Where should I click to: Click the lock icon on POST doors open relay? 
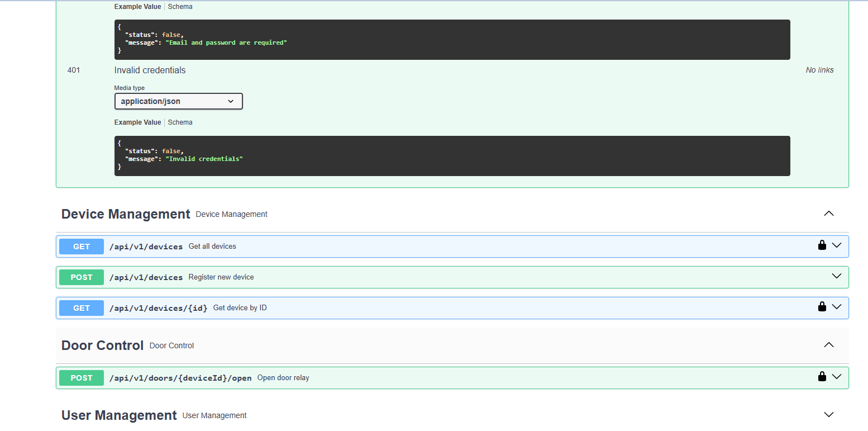click(822, 376)
